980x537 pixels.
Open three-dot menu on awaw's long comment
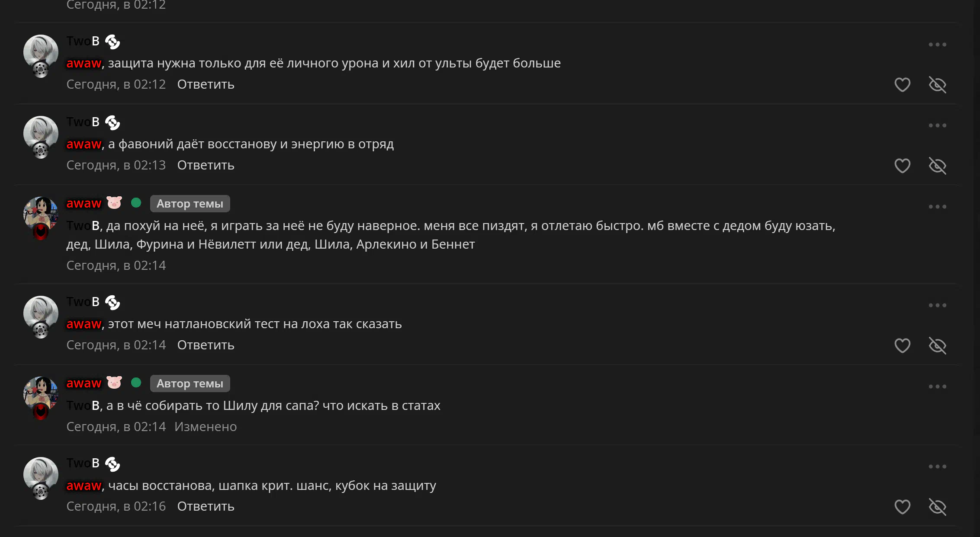point(938,207)
